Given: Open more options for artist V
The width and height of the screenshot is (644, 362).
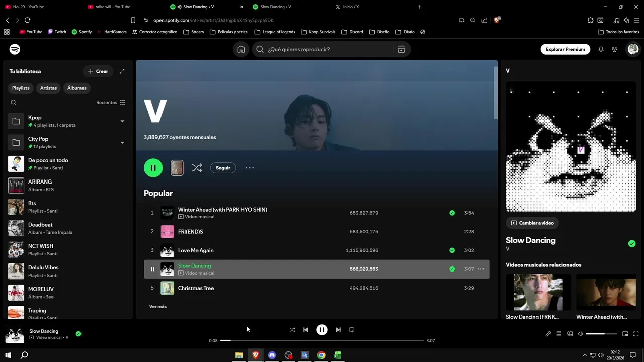Looking at the screenshot, I should (x=250, y=168).
